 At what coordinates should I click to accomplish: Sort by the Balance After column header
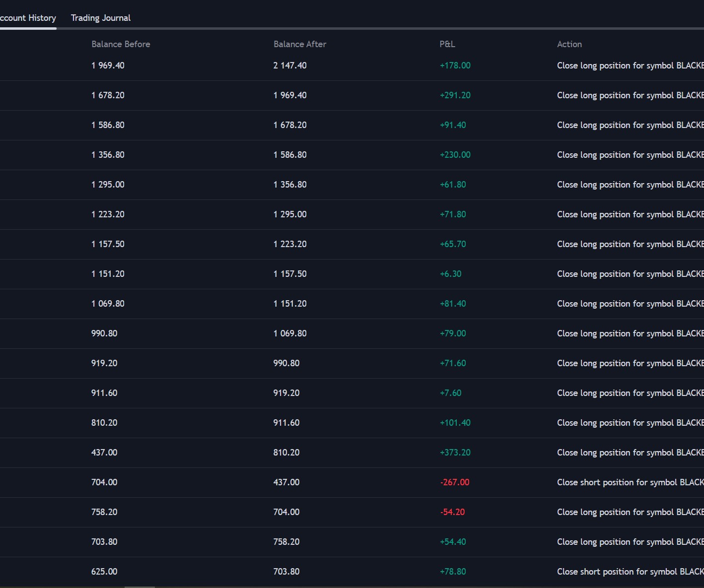pyautogui.click(x=299, y=44)
